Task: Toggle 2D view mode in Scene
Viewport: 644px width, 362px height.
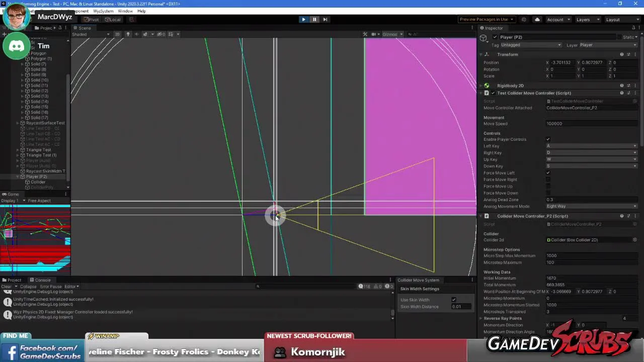Action: (x=117, y=34)
